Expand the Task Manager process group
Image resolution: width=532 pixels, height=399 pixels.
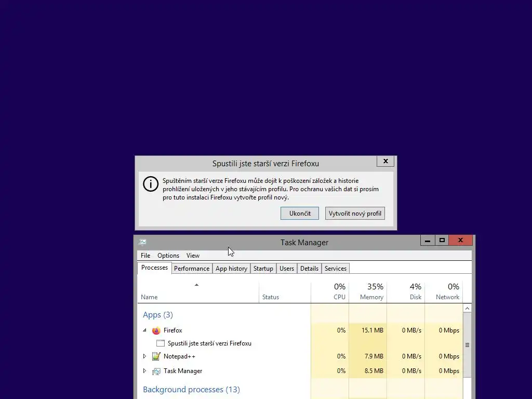coord(144,371)
